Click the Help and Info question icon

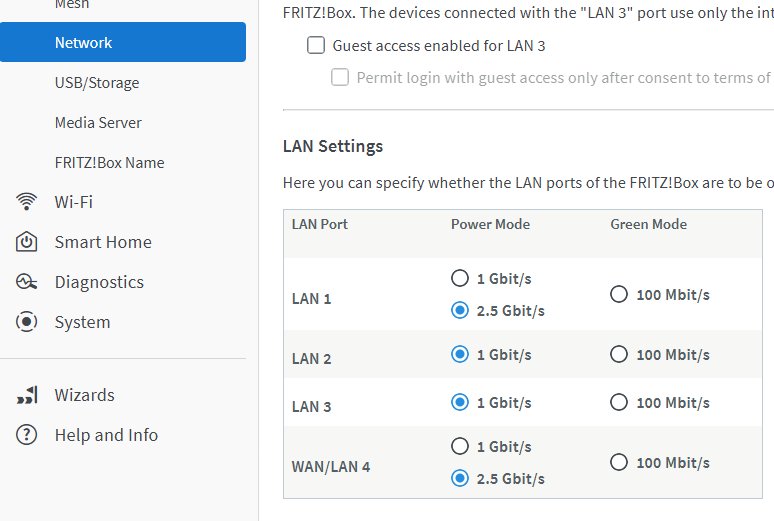[x=27, y=435]
